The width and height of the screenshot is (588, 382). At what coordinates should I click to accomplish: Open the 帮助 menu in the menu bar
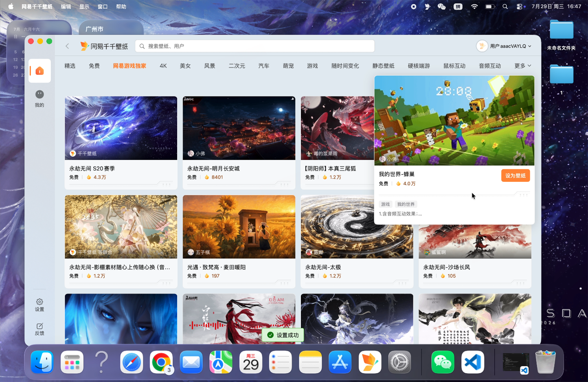121,7
